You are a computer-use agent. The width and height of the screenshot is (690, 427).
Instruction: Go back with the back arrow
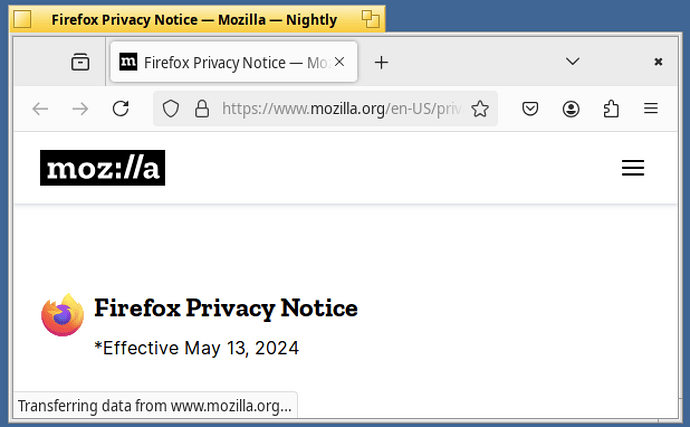pyautogui.click(x=40, y=109)
